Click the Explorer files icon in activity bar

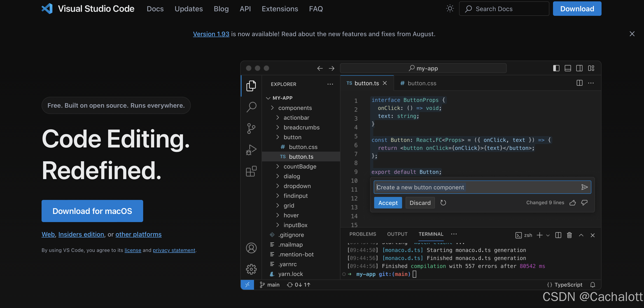[251, 86]
